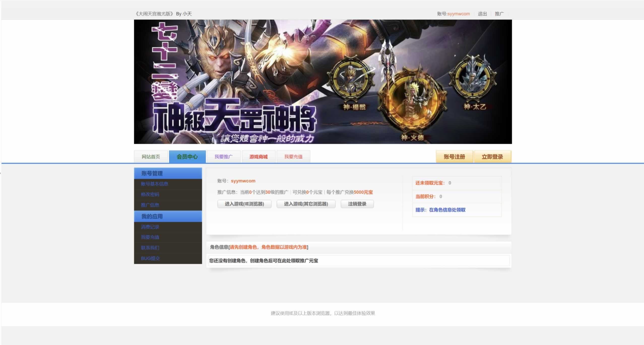Switch to the 会员中心 tab
Image resolution: width=644 pixels, height=345 pixels.
coord(187,157)
